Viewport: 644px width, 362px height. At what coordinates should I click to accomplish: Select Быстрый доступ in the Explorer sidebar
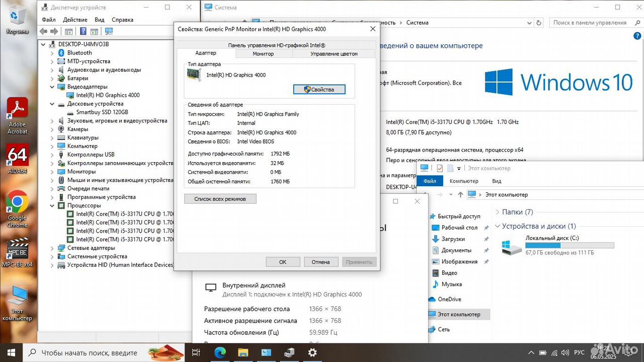[x=459, y=216]
